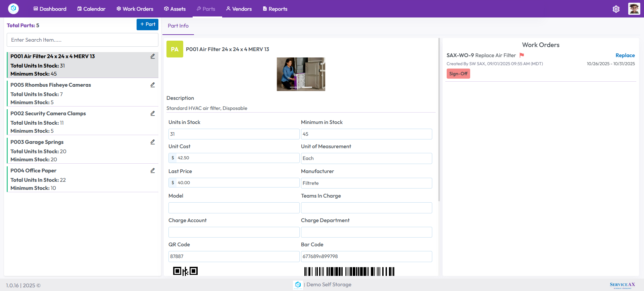
Task: Click the user profile avatar
Action: 634,9
